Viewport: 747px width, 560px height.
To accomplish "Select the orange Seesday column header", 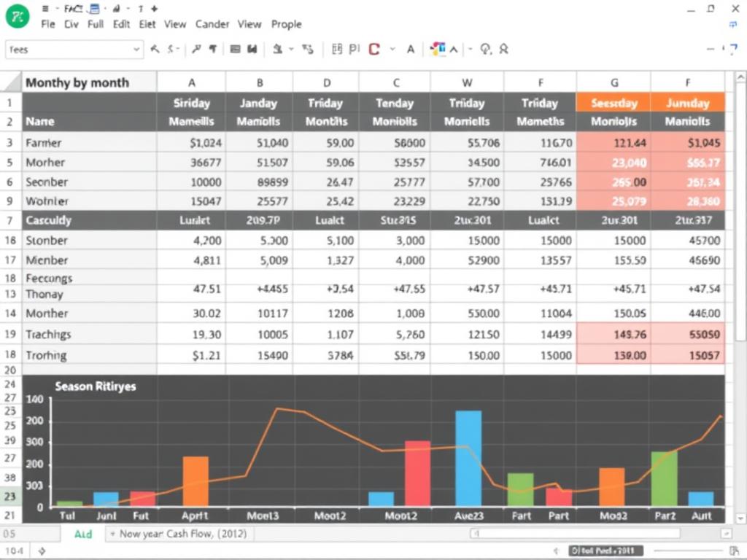I will [613, 103].
